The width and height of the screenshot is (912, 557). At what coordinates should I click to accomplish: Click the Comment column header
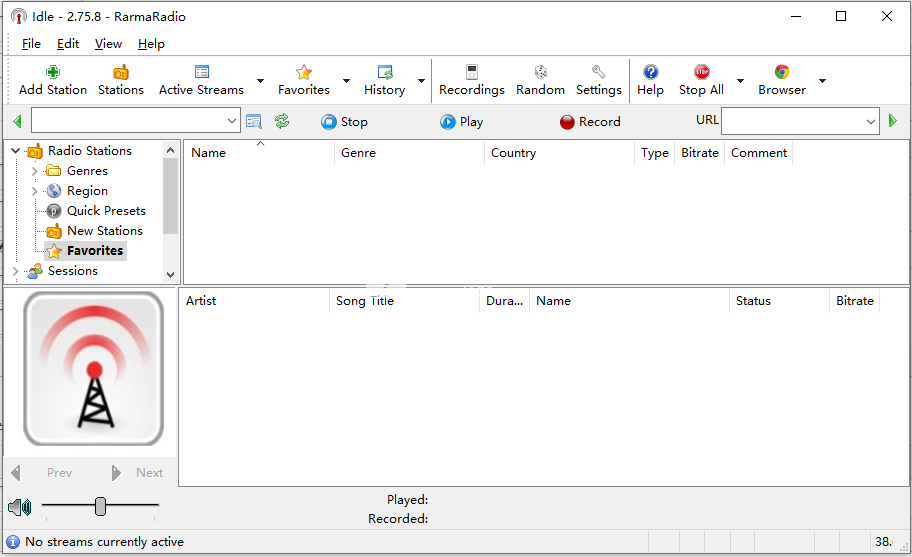pos(758,153)
